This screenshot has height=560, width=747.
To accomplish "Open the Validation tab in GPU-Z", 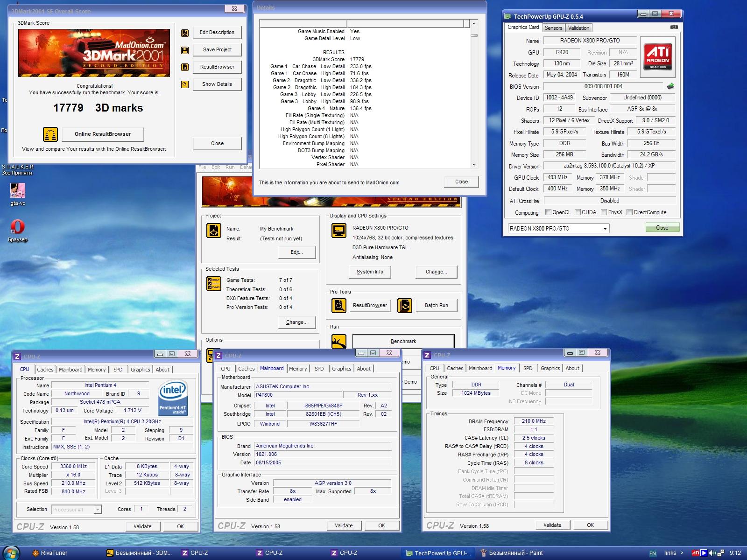I will (x=578, y=28).
